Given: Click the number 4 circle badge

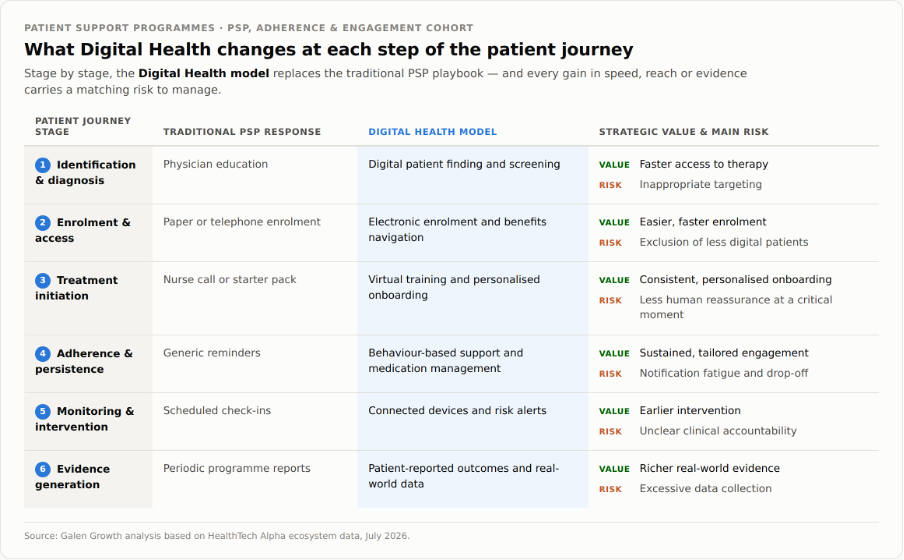Looking at the screenshot, I should pos(43,354).
